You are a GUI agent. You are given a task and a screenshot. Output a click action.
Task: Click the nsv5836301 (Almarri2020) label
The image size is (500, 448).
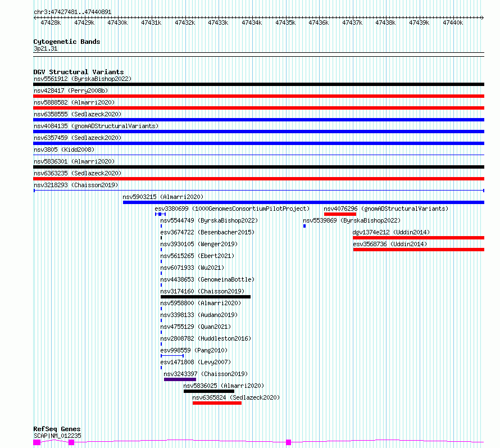click(x=74, y=161)
